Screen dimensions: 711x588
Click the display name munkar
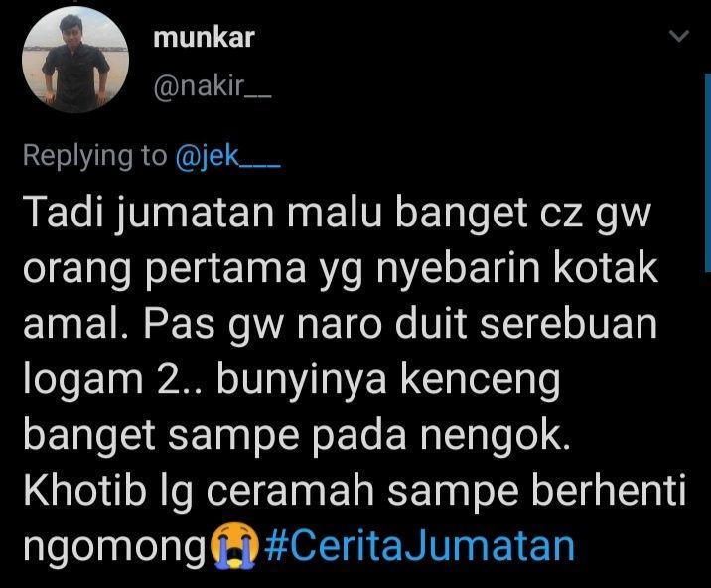204,37
